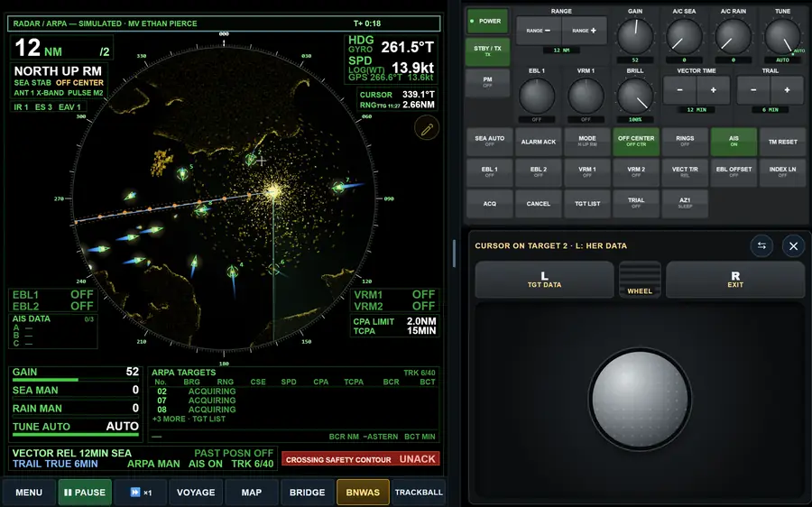
Task: Pause the simulation
Action: click(x=85, y=492)
